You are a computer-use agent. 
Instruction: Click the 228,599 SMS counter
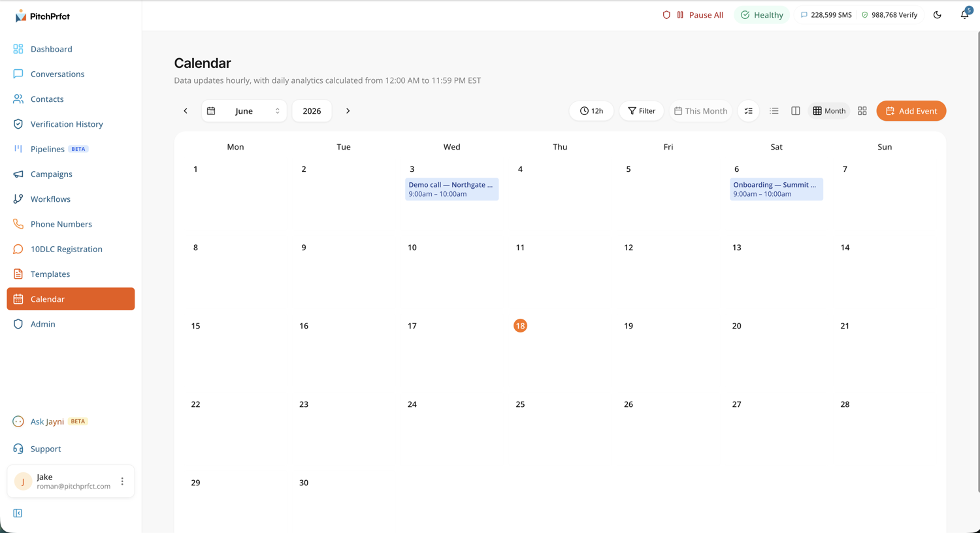(x=826, y=15)
